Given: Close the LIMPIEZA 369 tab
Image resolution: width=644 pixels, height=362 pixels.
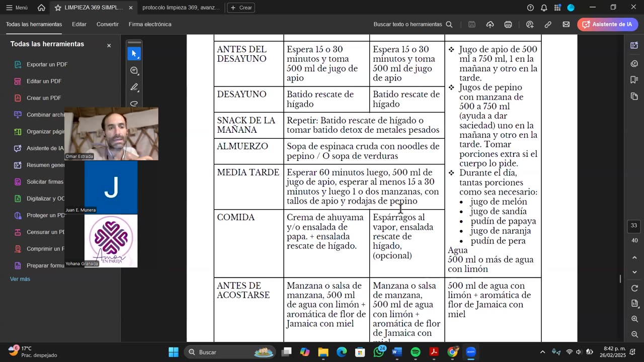Looking at the screenshot, I should coord(131,8).
